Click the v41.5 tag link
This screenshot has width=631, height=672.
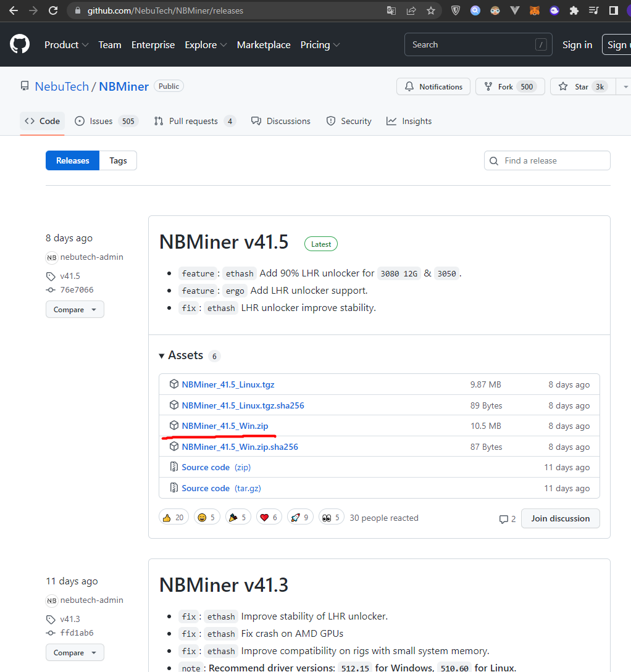pos(70,276)
